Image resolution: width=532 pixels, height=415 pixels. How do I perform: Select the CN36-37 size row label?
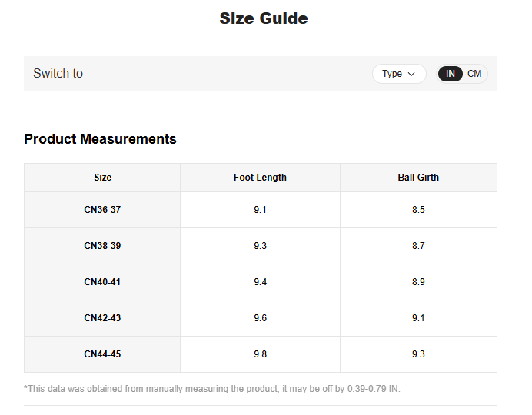click(102, 210)
